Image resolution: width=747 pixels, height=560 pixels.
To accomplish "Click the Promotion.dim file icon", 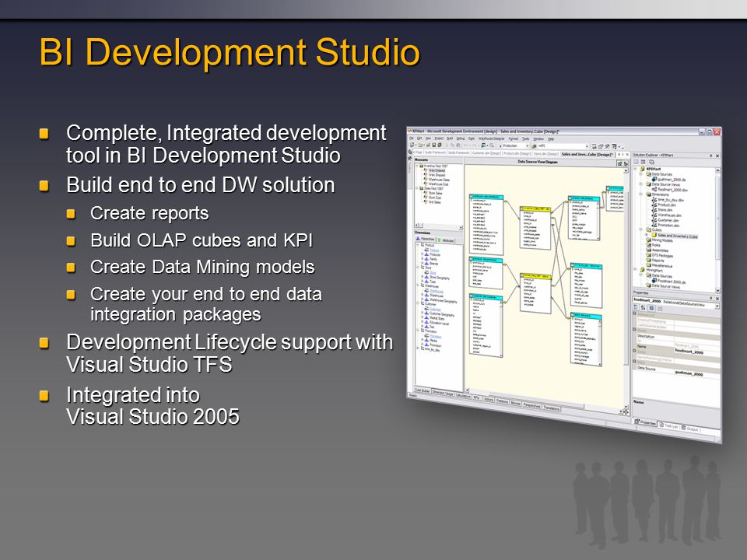I will pyautogui.click(x=654, y=225).
